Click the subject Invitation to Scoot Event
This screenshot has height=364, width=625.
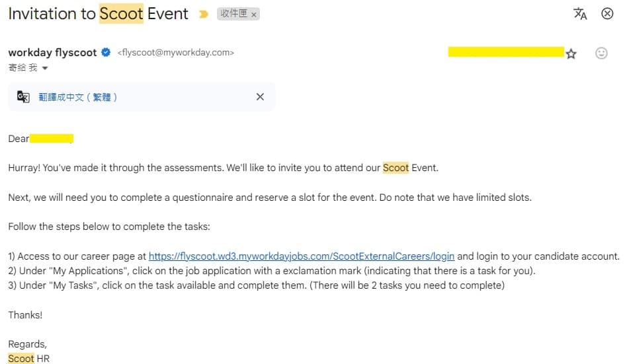pos(98,14)
